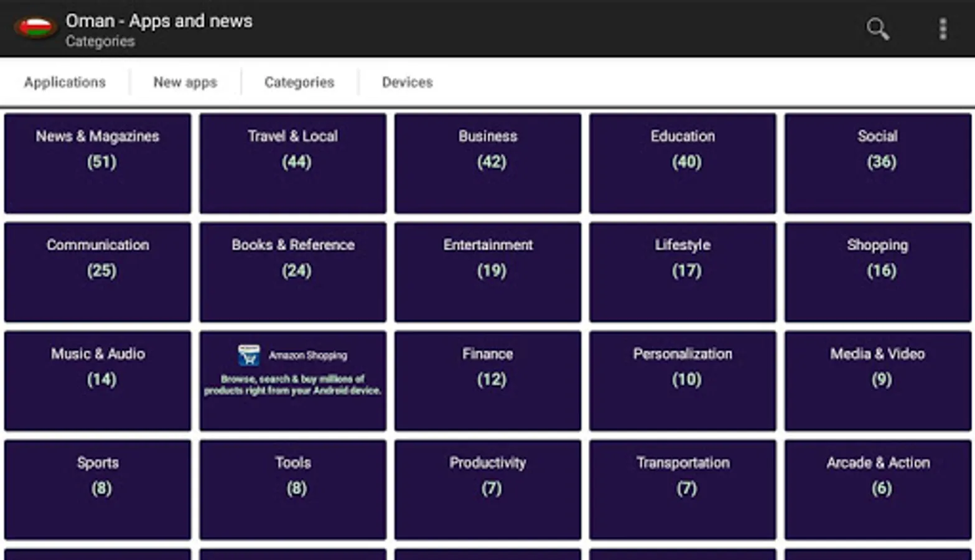The height and width of the screenshot is (560, 975).
Task: Switch to the Applications tab
Action: 65,82
